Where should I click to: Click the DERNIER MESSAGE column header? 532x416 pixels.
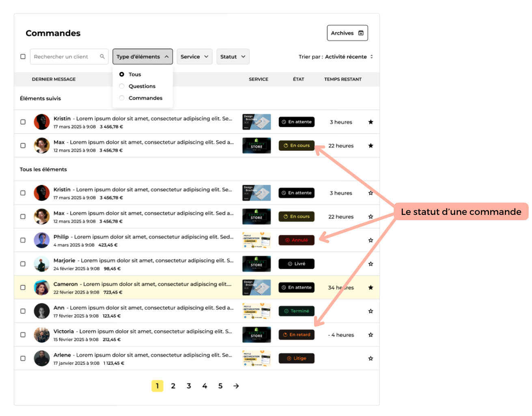pyautogui.click(x=54, y=79)
